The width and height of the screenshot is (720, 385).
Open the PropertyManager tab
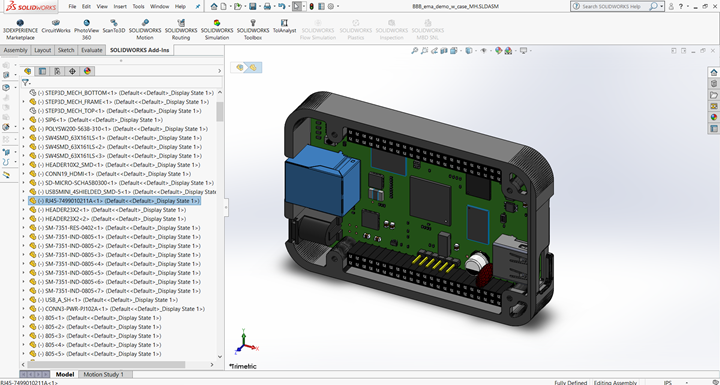point(42,71)
